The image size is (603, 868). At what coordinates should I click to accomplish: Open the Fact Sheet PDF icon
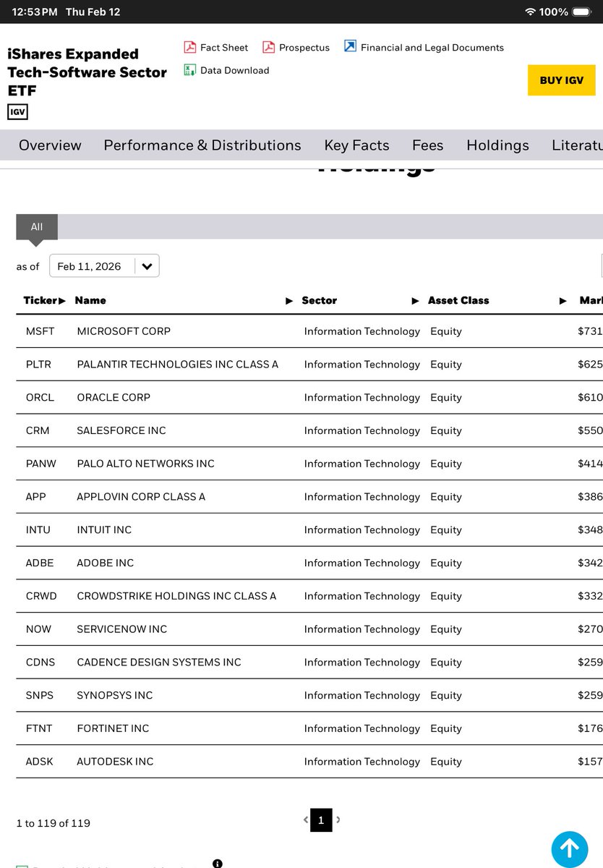coord(190,48)
